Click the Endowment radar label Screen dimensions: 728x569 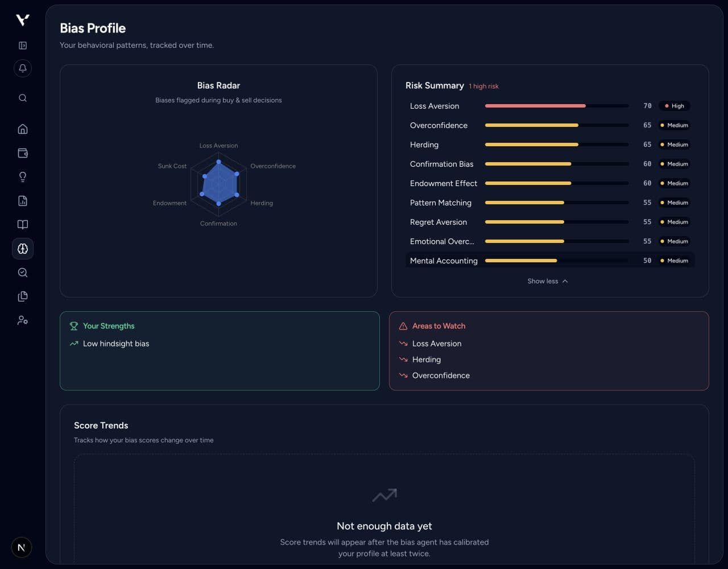click(x=169, y=203)
